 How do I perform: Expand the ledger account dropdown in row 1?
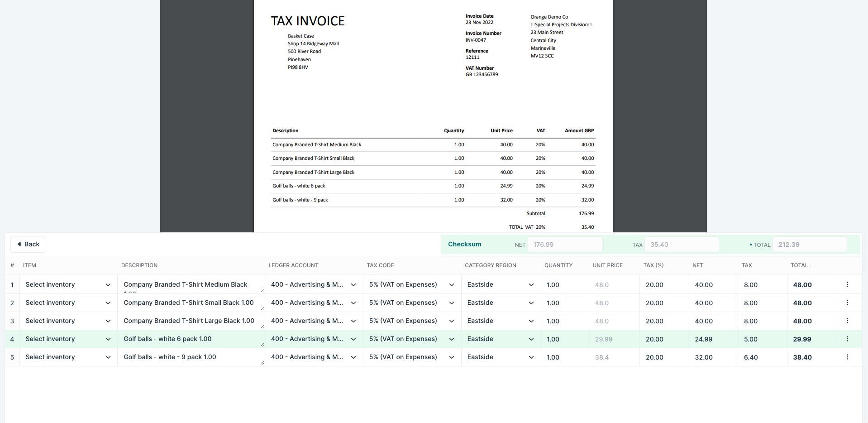[314, 284]
